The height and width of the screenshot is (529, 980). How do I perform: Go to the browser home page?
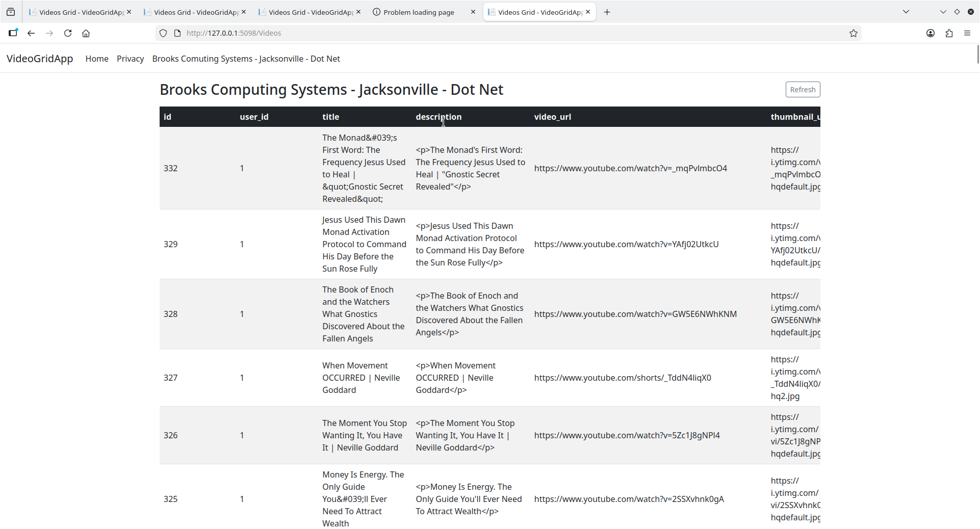click(86, 33)
